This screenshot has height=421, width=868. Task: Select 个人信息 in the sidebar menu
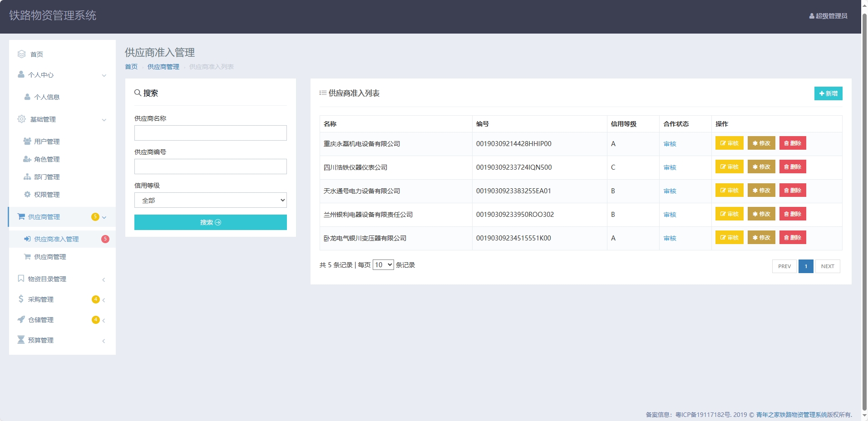47,97
